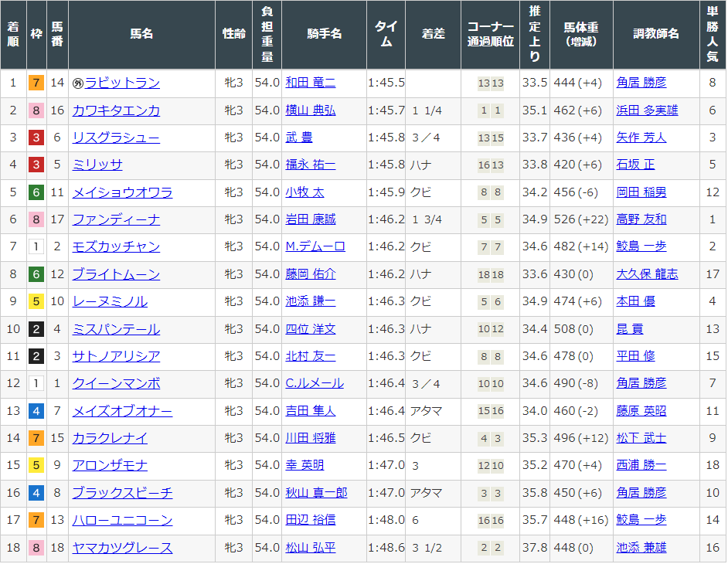
Task: Open trainer 池添 兼雄 profile
Action: click(x=641, y=548)
